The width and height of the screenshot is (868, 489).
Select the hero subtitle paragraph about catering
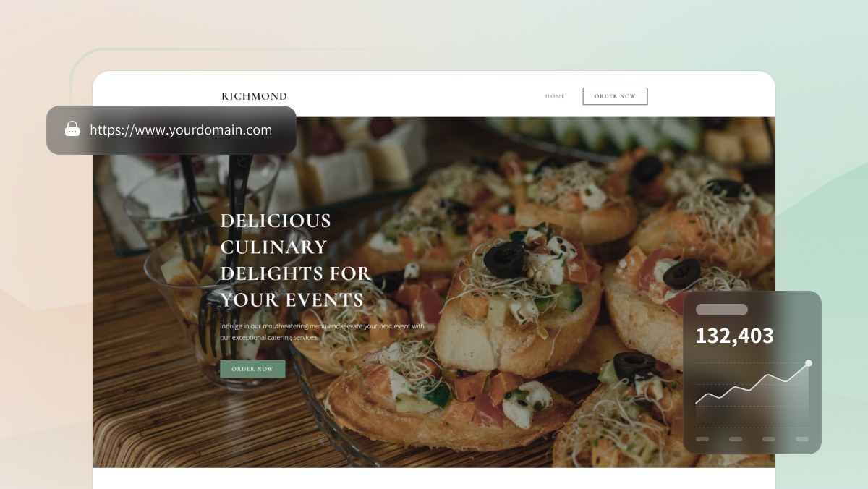click(322, 332)
